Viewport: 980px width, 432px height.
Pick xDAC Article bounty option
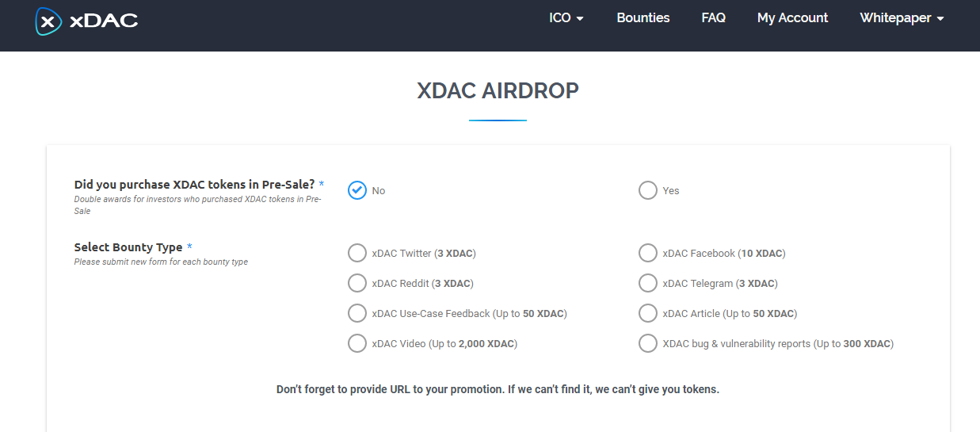(648, 313)
